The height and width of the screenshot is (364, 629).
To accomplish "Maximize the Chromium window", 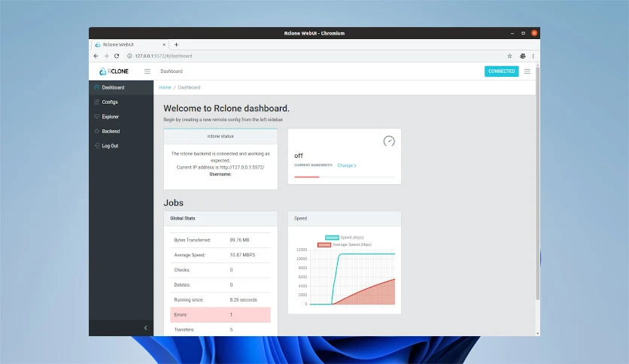I will click(523, 33).
